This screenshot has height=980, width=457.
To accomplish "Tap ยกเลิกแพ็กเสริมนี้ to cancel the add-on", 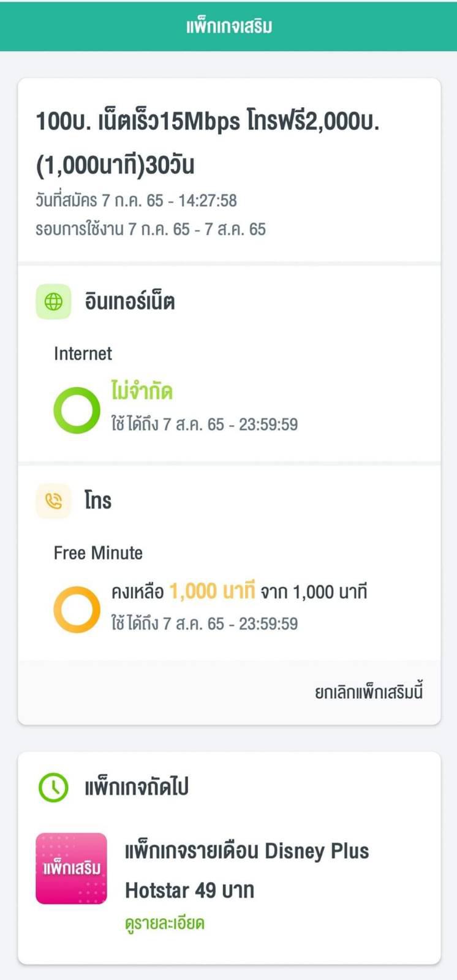I will (369, 692).
